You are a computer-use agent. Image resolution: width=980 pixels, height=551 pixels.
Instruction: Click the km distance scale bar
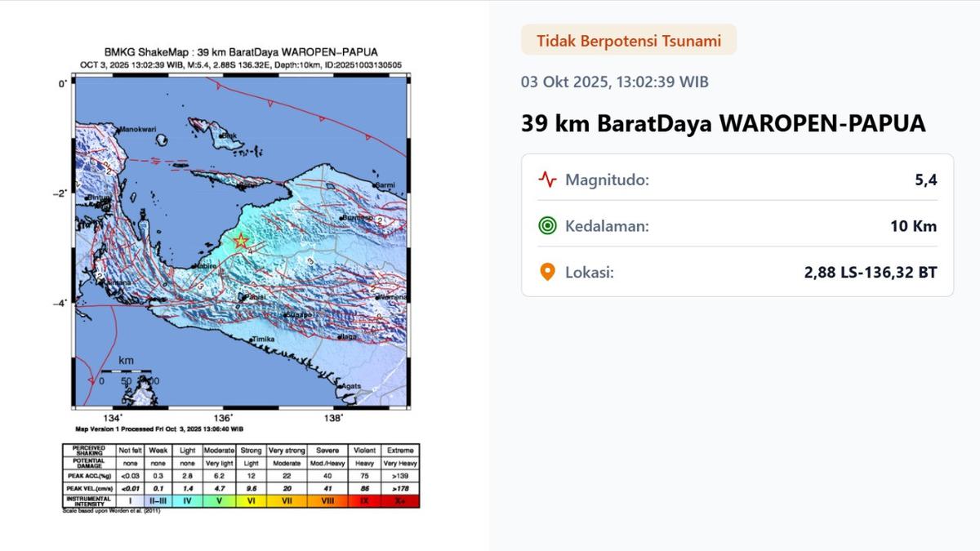125,371
